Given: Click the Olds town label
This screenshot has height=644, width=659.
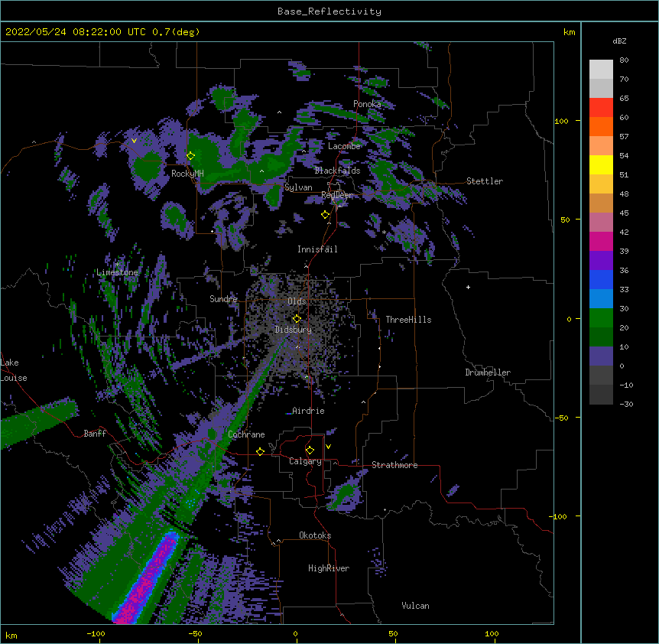Looking at the screenshot, I should click(x=297, y=301).
